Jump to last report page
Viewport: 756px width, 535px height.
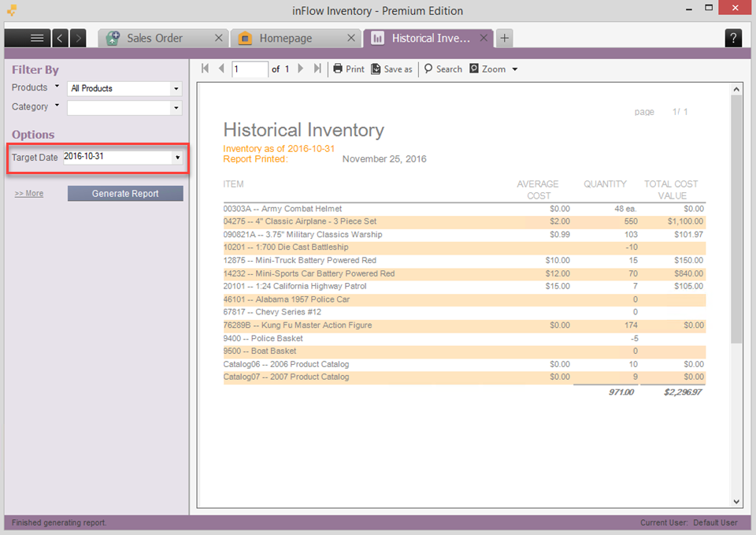[317, 69]
